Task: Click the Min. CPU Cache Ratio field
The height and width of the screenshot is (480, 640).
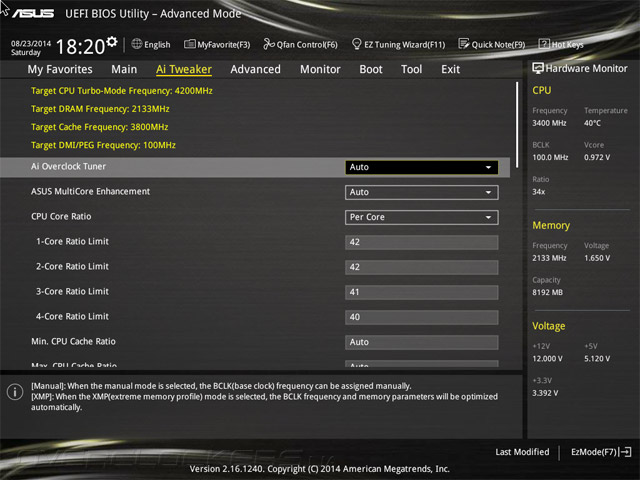Action: click(422, 342)
